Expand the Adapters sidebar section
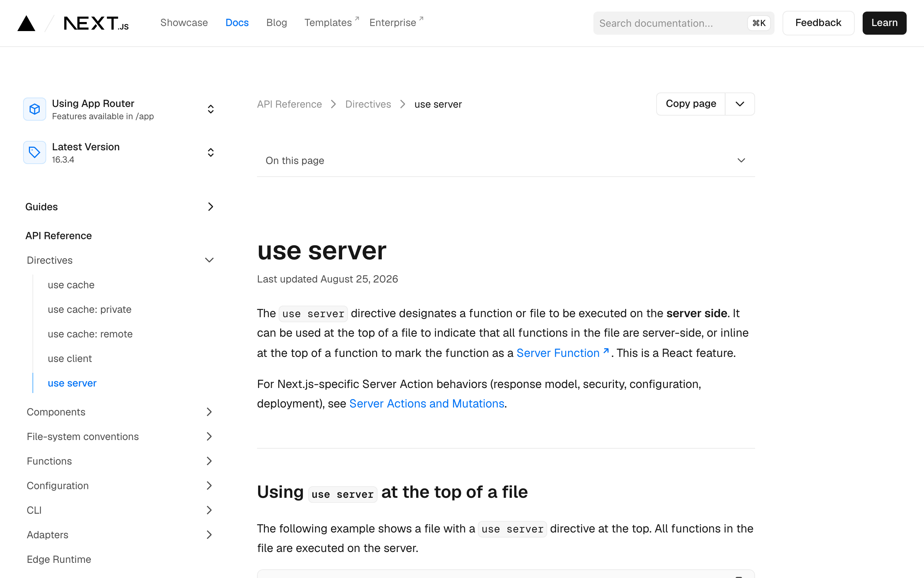Image resolution: width=924 pixels, height=578 pixels. tap(119, 535)
